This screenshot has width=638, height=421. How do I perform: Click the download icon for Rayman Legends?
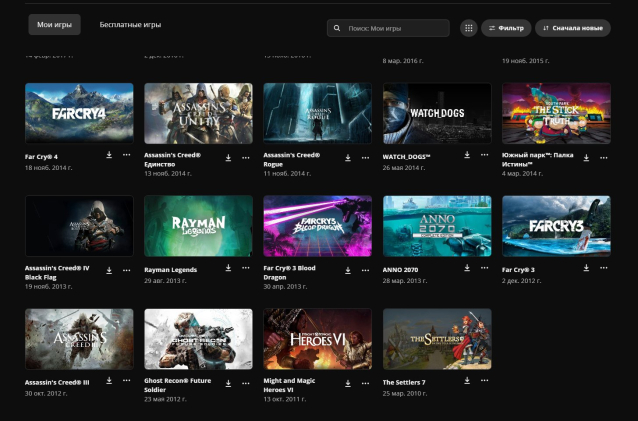pyautogui.click(x=228, y=268)
